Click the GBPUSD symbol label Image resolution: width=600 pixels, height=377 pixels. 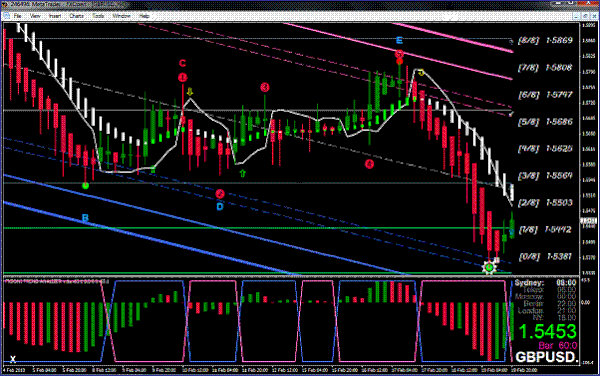(546, 357)
